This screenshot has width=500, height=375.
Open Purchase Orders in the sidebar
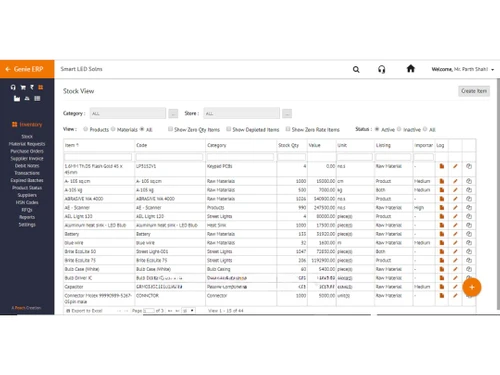coord(27,151)
